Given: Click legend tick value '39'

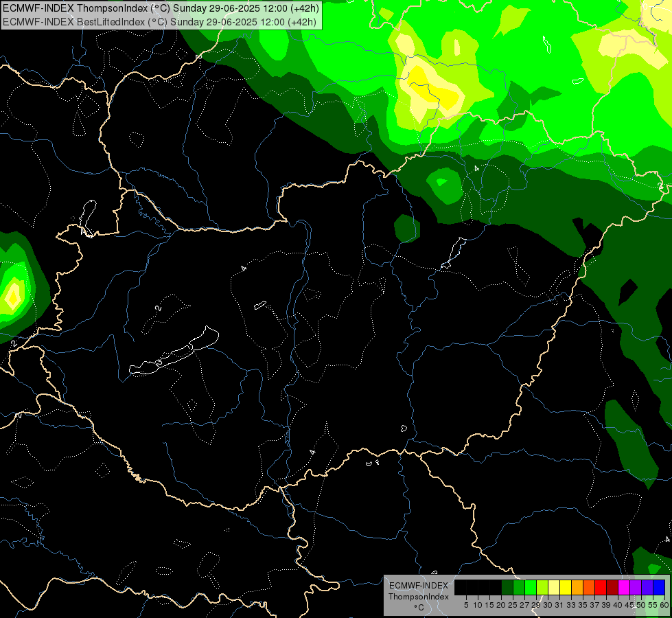Looking at the screenshot, I should pos(606,605).
